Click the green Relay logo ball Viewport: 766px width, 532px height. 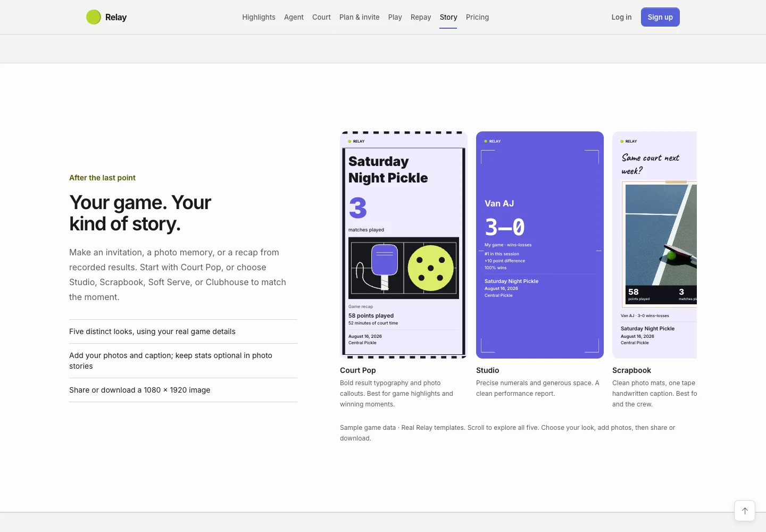point(94,17)
